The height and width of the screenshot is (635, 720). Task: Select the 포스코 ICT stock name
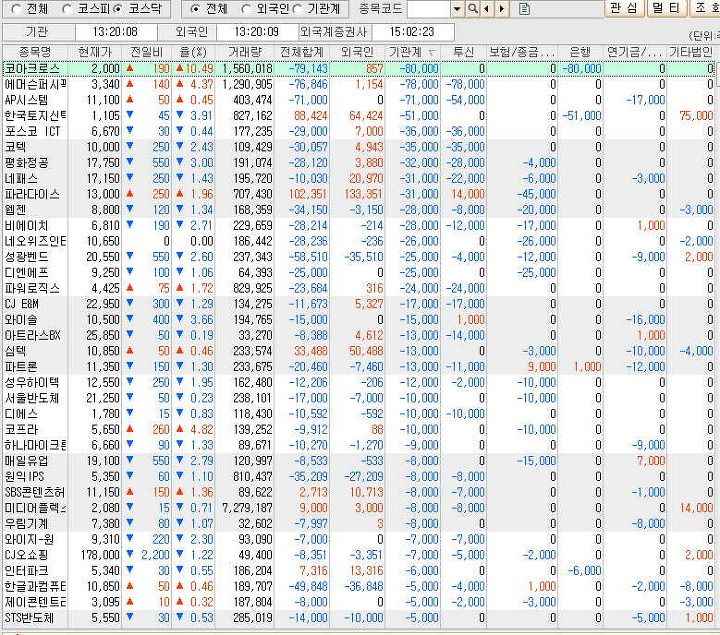(x=32, y=131)
